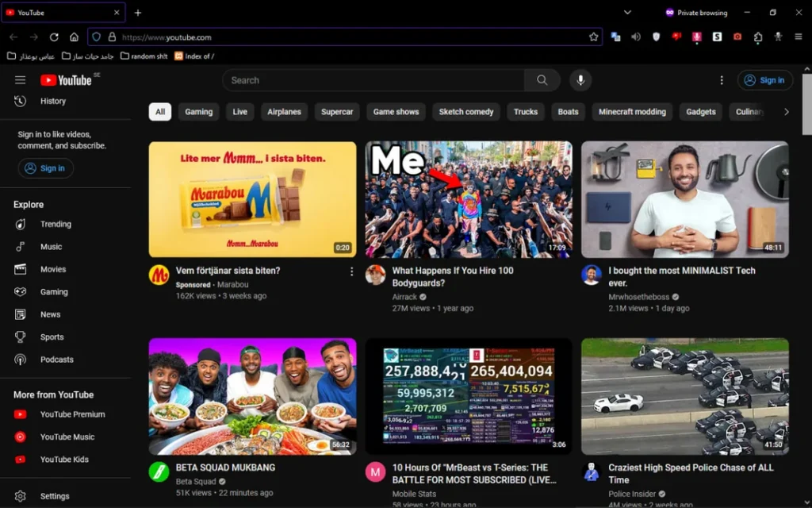The height and width of the screenshot is (508, 812).
Task: Open the browser extensions puzzle icon
Action: (758, 37)
